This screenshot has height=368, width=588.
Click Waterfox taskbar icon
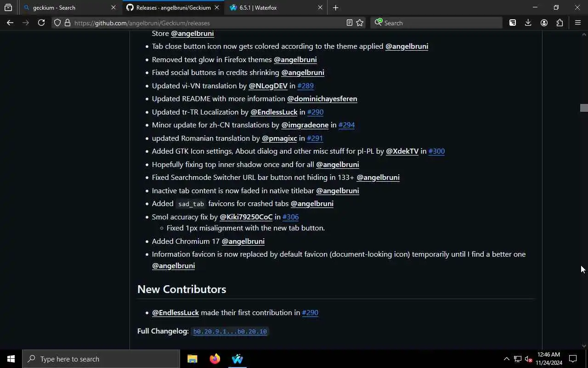point(237,359)
